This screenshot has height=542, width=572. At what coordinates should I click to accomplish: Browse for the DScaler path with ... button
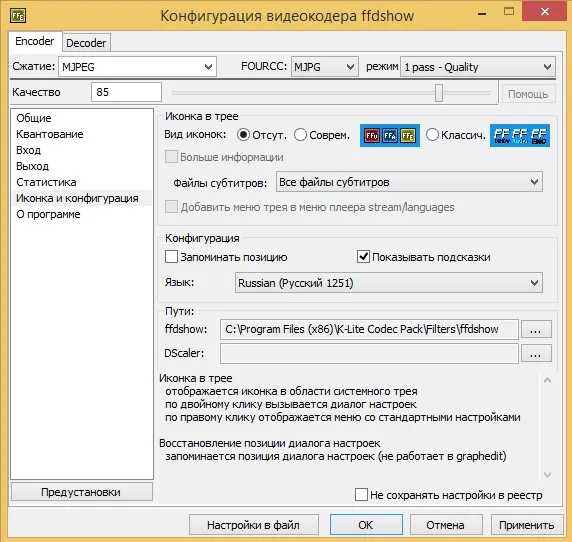pos(536,353)
